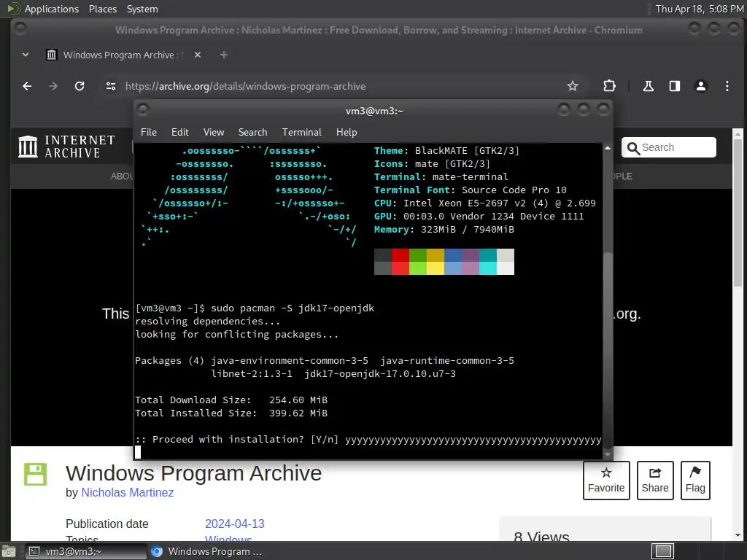Click the workspace switcher in bottom panel
The width and height of the screenshot is (747, 560).
(662, 551)
